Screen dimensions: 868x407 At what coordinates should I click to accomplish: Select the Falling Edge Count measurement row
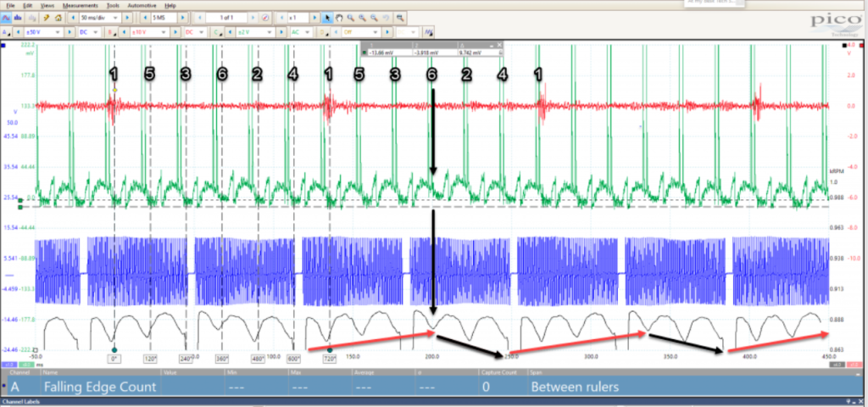[x=433, y=387]
